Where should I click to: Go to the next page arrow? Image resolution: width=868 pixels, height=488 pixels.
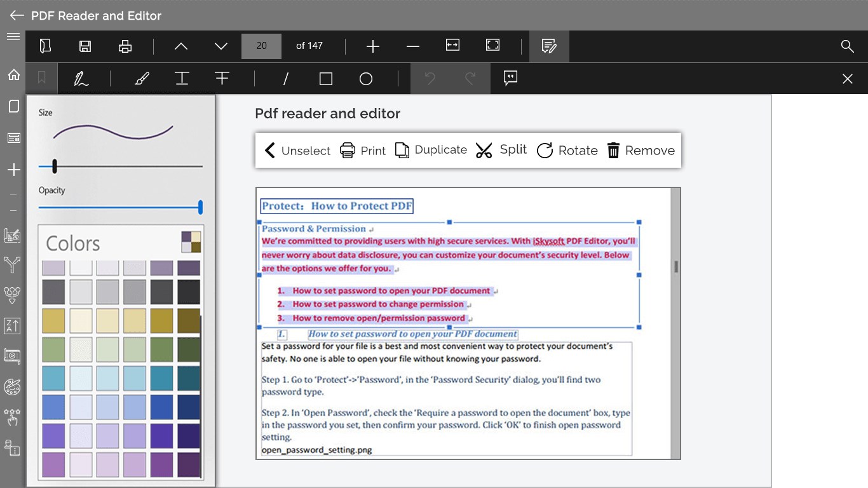[x=221, y=46]
